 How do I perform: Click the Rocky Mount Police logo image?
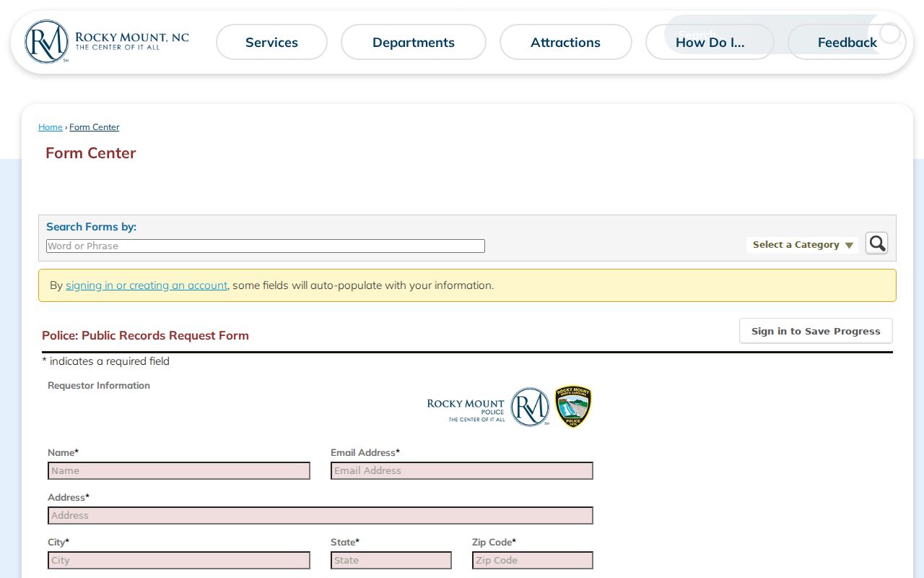[510, 407]
